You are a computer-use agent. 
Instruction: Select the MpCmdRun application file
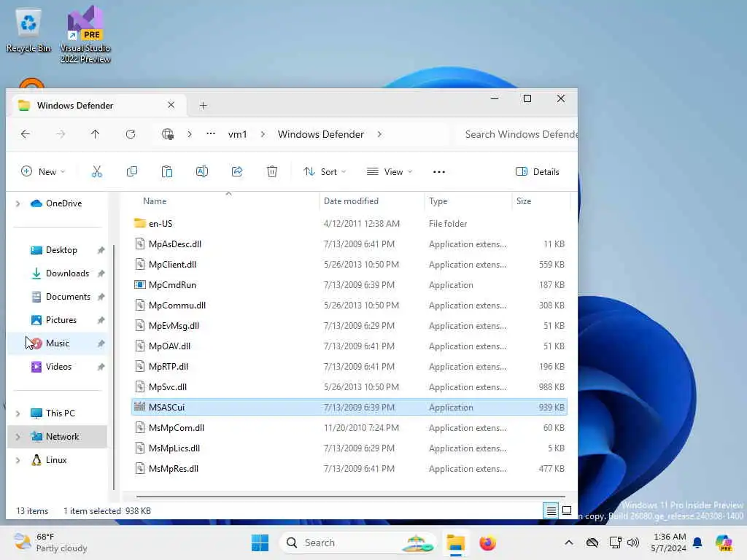pyautogui.click(x=349, y=285)
